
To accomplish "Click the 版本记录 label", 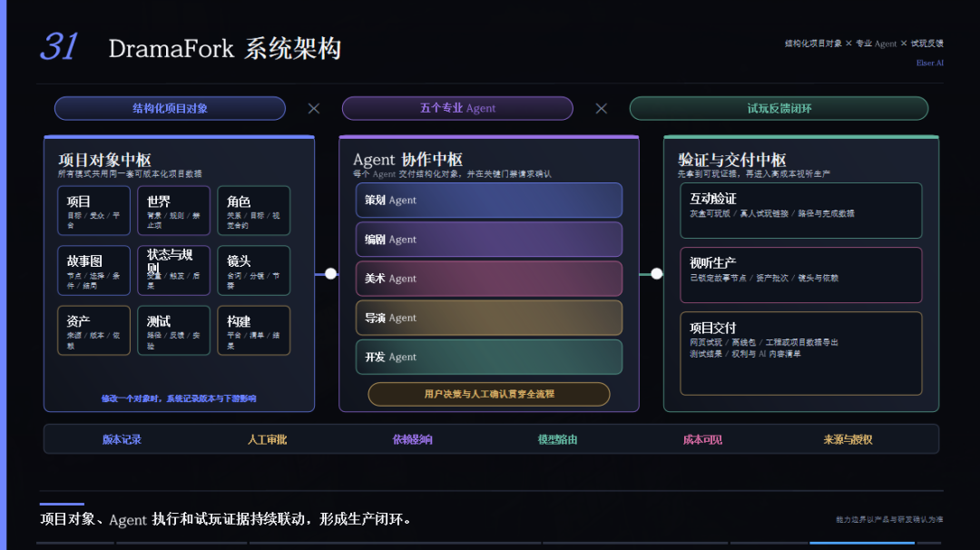I will 122,439.
